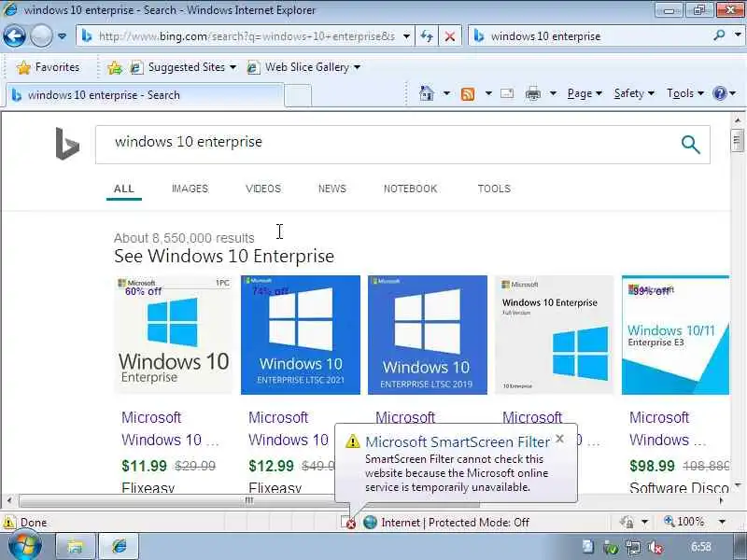Select the ALL results tab
Image resolution: width=747 pixels, height=560 pixels.
pos(124,189)
